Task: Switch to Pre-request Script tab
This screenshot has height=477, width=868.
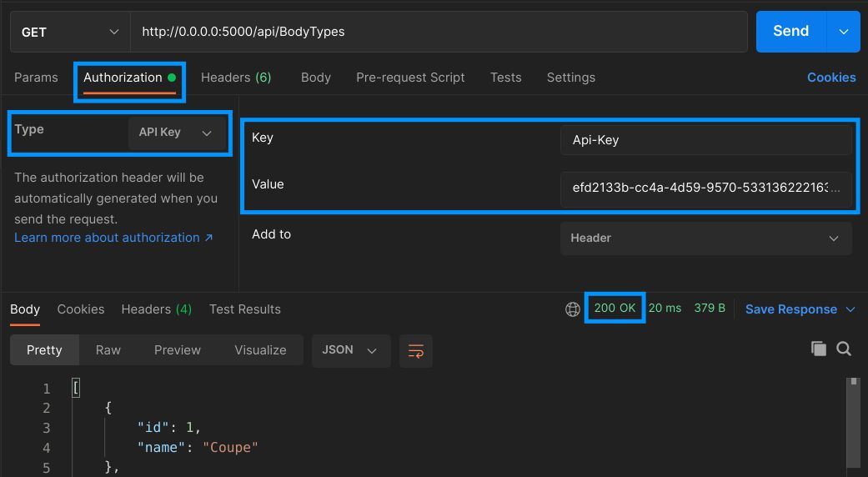Action: click(410, 78)
